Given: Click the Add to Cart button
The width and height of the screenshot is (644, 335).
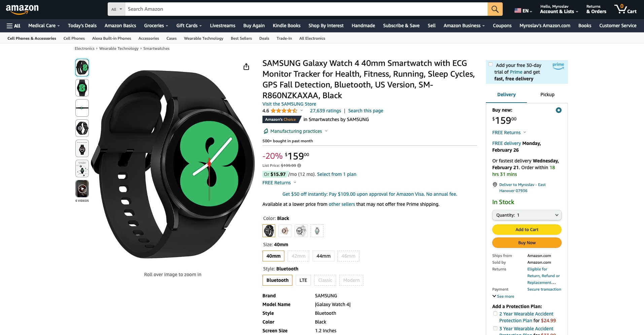Looking at the screenshot, I should (x=527, y=230).
